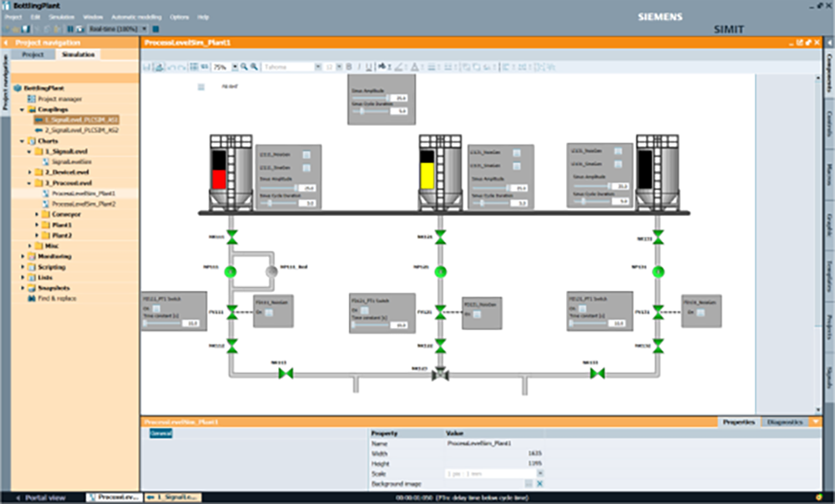Click the Bold formatting icon

click(x=349, y=67)
